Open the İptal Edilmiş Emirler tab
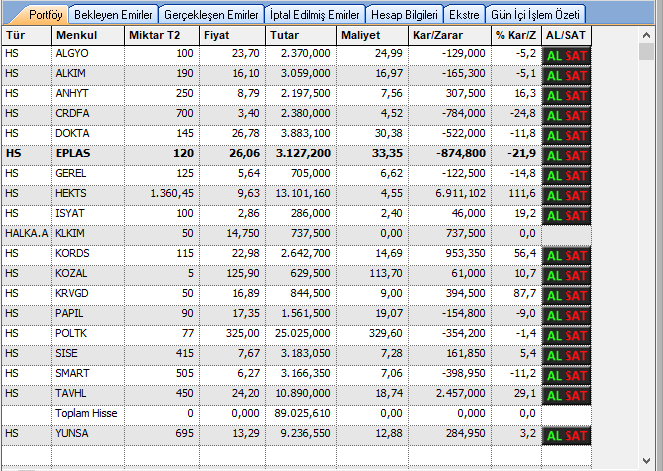The image size is (663, 471). pos(314,15)
